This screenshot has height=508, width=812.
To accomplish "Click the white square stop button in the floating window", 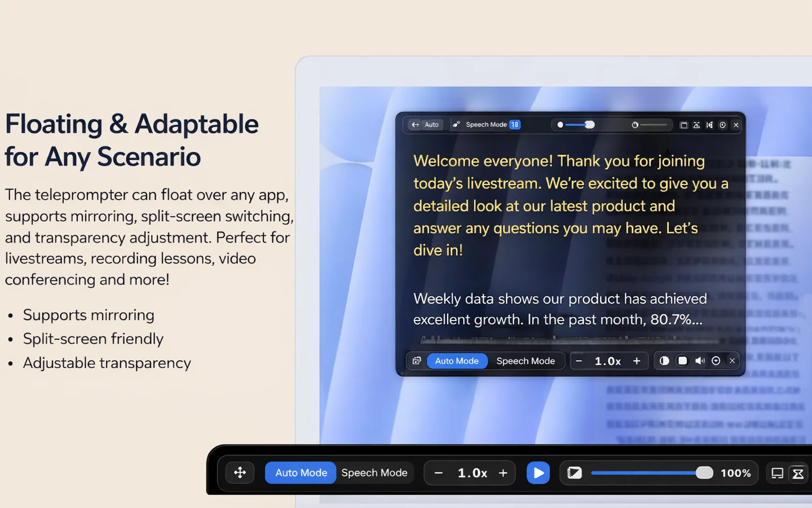I will click(x=682, y=361).
